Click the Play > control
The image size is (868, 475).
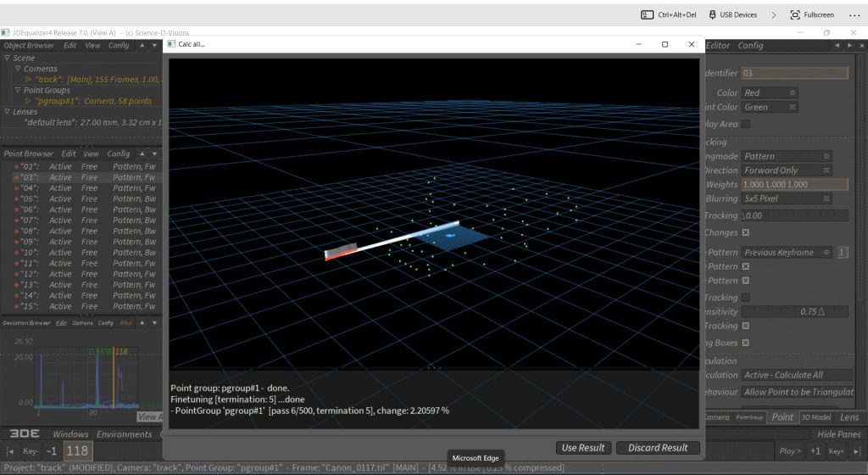pos(790,451)
